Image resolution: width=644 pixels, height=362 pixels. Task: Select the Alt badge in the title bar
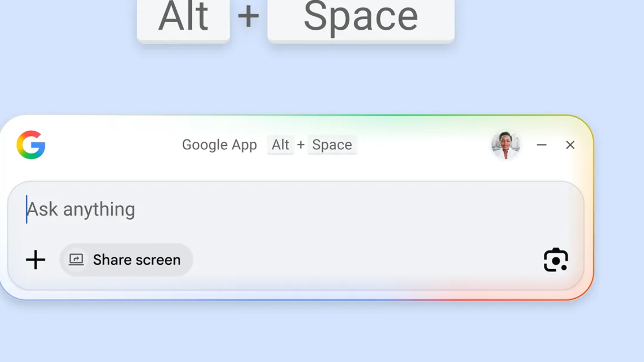[x=280, y=145]
